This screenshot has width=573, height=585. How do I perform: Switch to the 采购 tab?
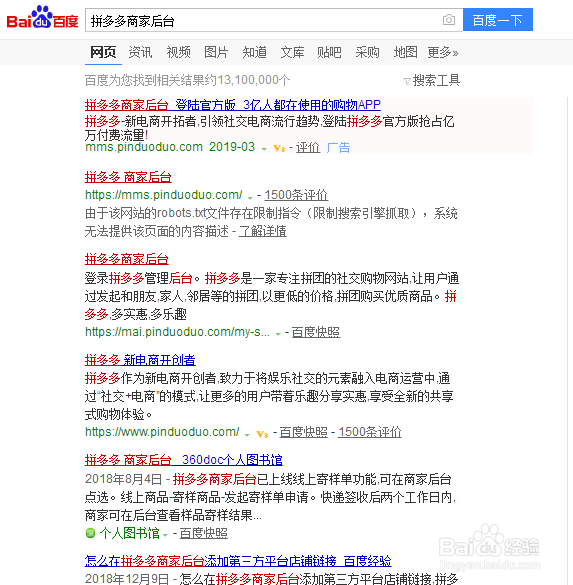click(367, 52)
